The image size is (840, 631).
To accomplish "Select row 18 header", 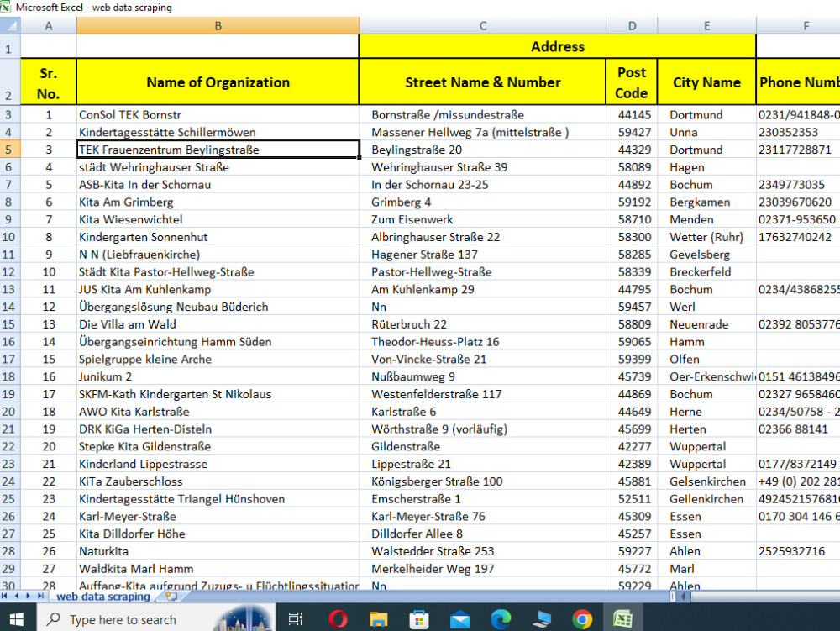I will [8, 376].
